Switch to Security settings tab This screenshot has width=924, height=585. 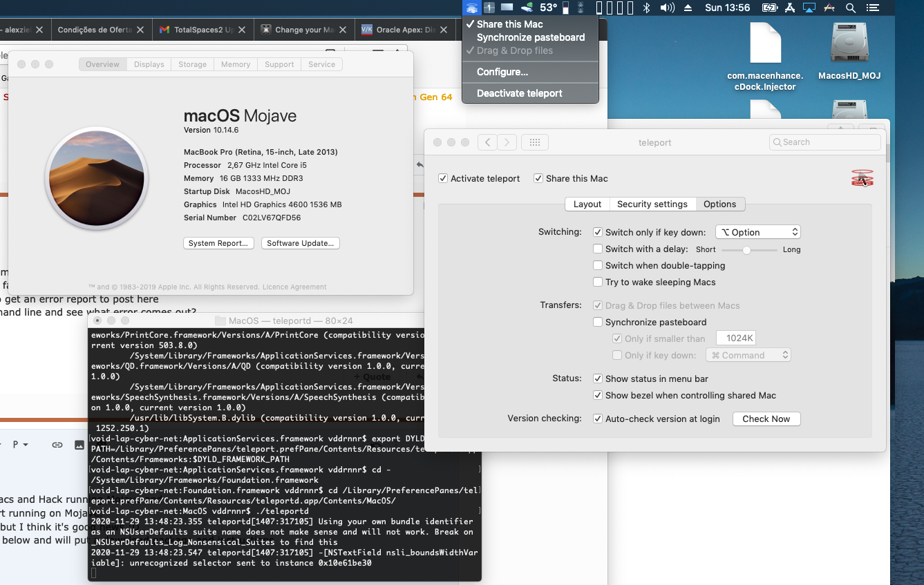click(652, 204)
